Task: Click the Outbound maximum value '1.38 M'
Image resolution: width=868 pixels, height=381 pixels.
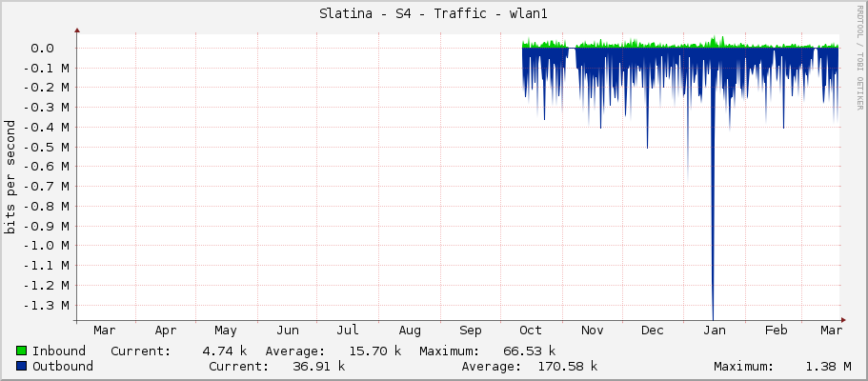Action: 828,366
